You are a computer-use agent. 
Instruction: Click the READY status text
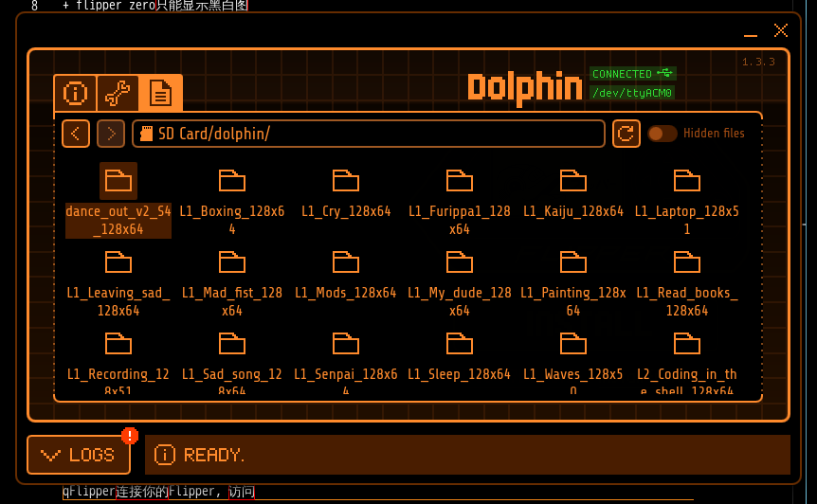pyautogui.click(x=213, y=455)
